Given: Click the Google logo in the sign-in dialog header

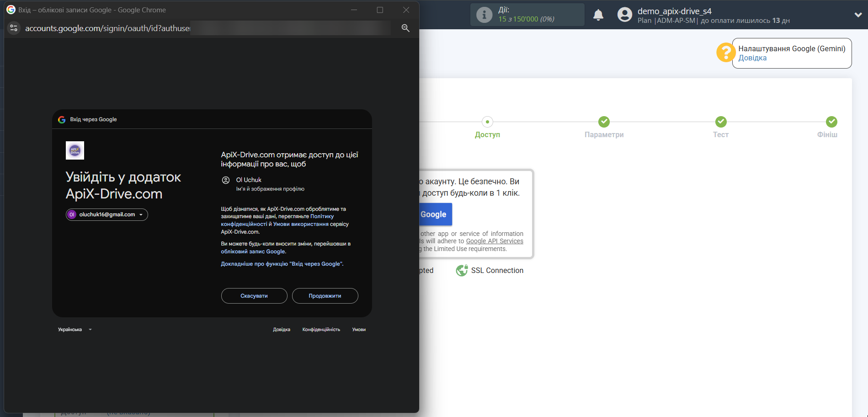Looking at the screenshot, I should click(62, 119).
